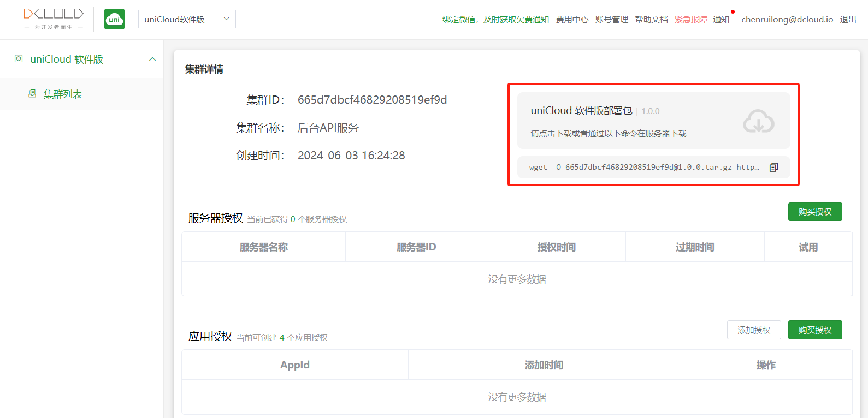This screenshot has height=418, width=868.
Task: Open 账号管理 link
Action: 612,20
